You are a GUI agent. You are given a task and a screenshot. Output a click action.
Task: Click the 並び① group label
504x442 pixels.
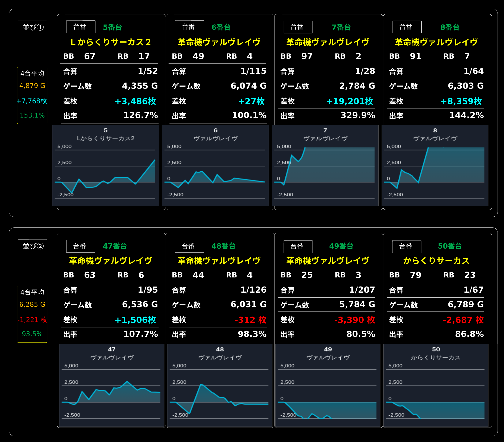(32, 27)
